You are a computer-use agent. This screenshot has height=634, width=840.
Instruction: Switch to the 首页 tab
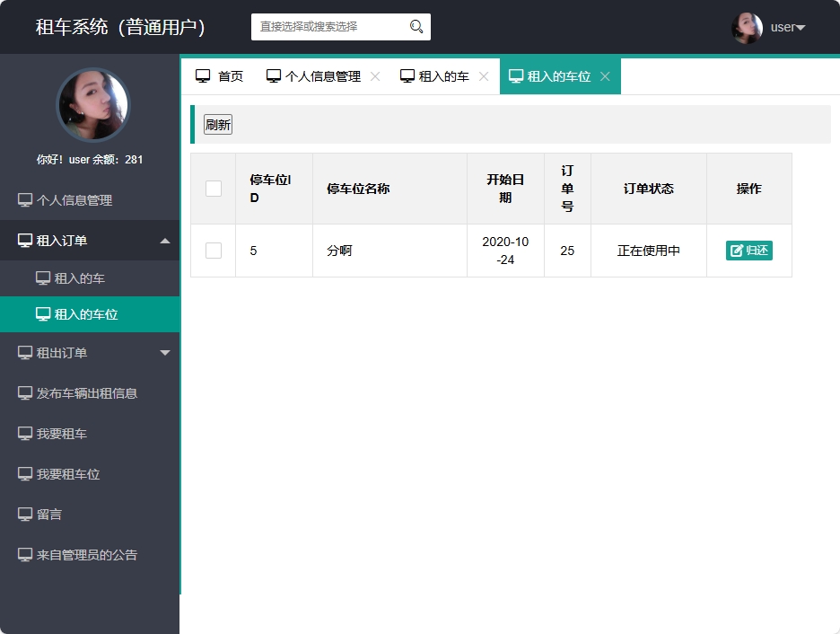pyautogui.click(x=220, y=75)
